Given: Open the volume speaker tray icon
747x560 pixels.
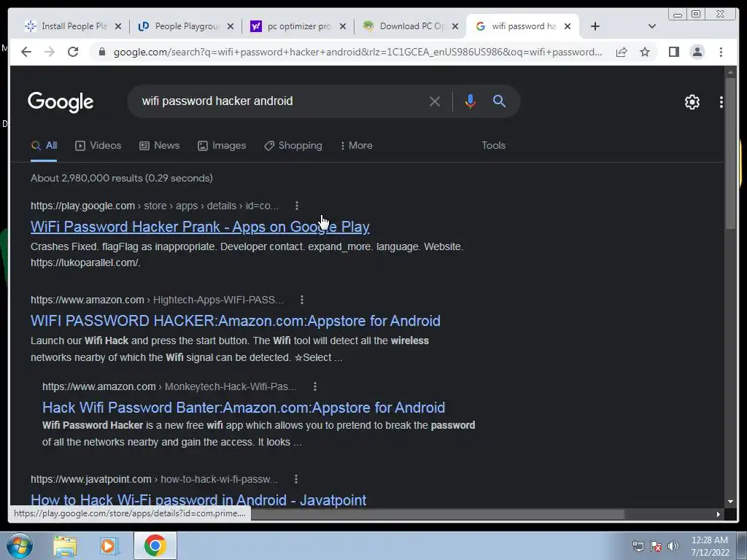Looking at the screenshot, I should coord(673,546).
